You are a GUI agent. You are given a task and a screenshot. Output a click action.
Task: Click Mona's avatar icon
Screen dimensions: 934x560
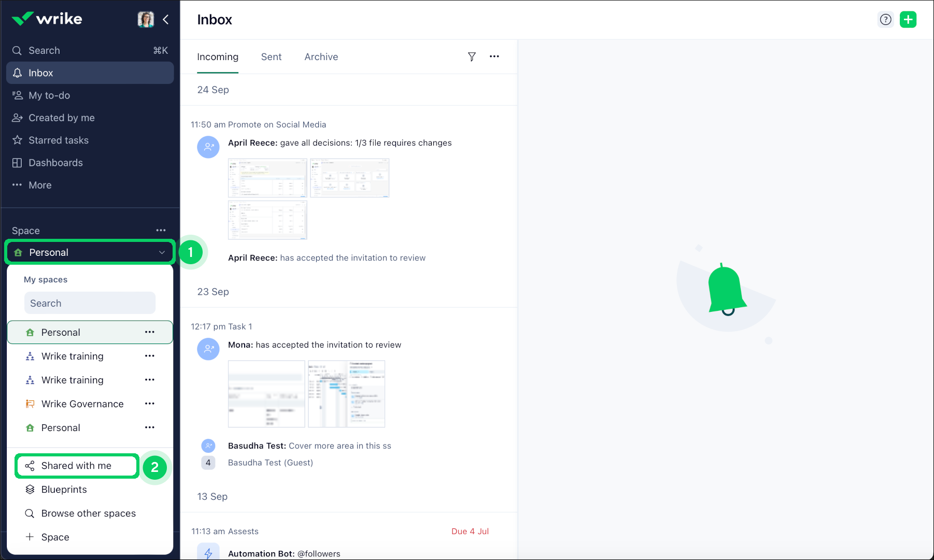[x=208, y=349]
